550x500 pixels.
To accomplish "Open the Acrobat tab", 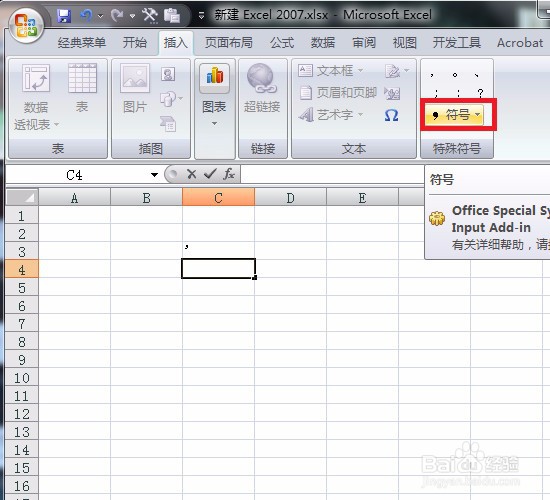I will pyautogui.click(x=520, y=43).
